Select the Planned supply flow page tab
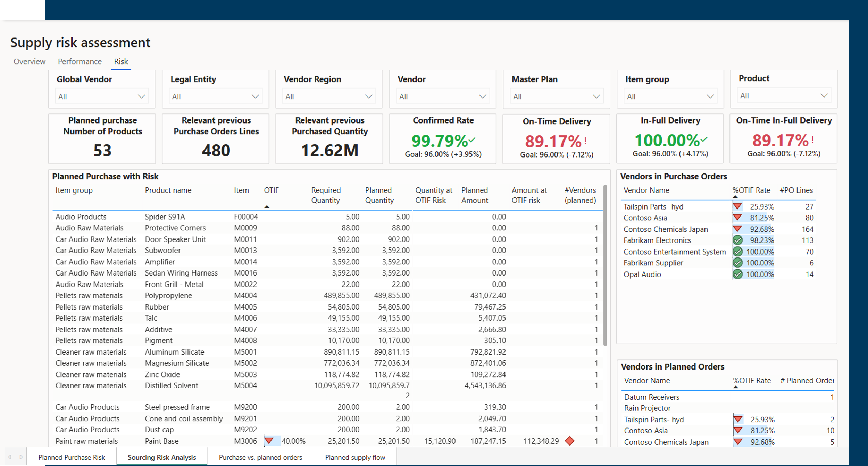868x466 pixels. click(x=355, y=457)
